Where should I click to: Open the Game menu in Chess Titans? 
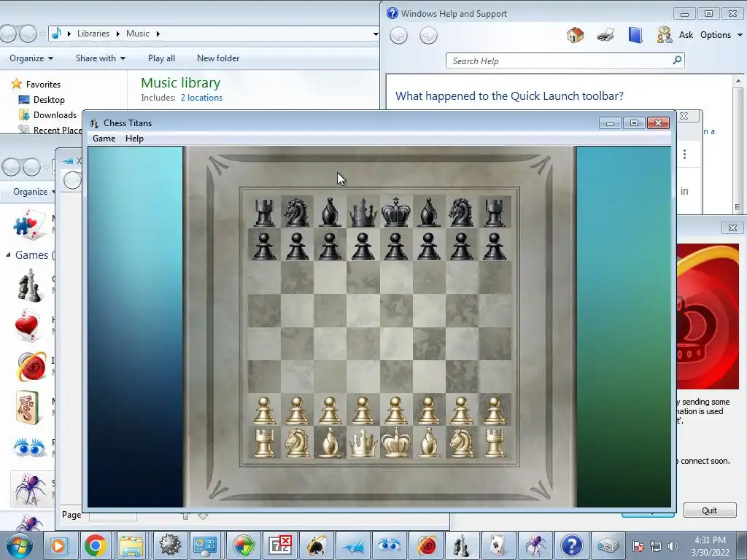(x=104, y=139)
